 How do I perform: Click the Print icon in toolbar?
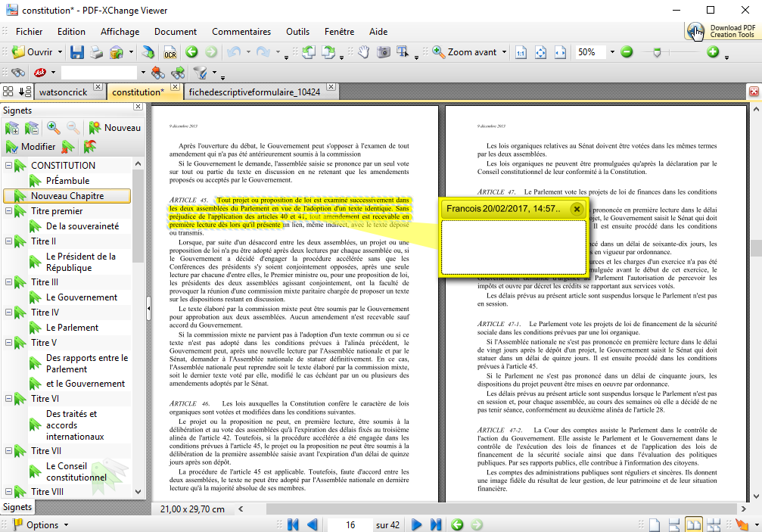click(97, 52)
